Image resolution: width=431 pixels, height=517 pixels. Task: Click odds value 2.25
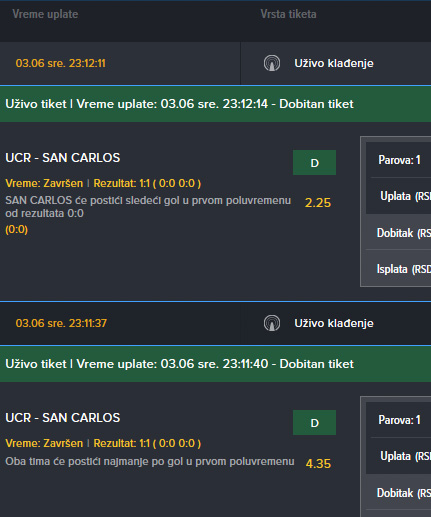318,203
